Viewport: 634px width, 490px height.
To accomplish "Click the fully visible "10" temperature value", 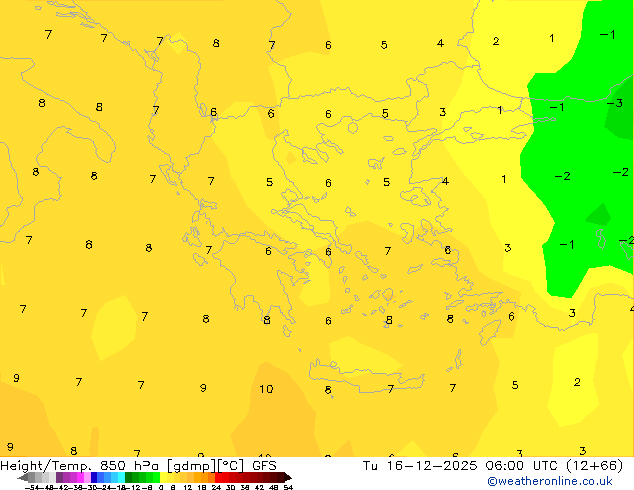I will pos(266,389).
